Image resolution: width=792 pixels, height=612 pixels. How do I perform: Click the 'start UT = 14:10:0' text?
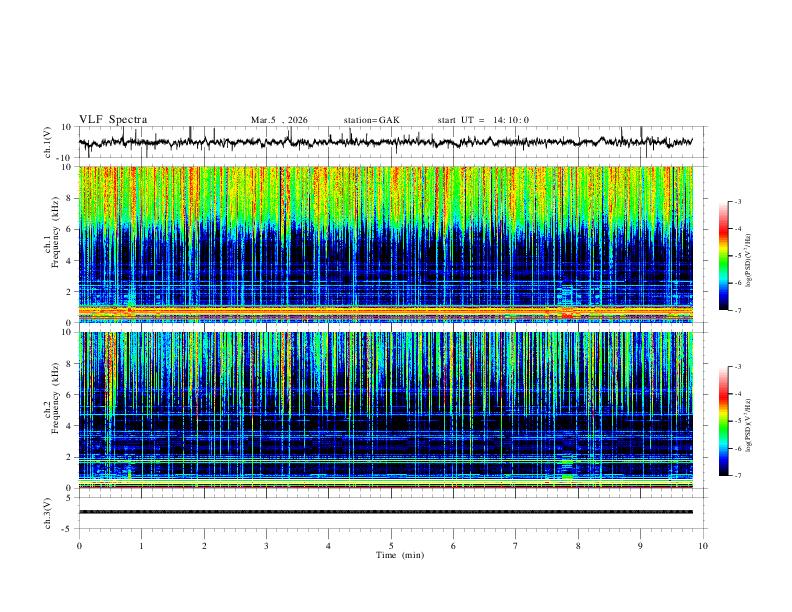pyautogui.click(x=483, y=120)
